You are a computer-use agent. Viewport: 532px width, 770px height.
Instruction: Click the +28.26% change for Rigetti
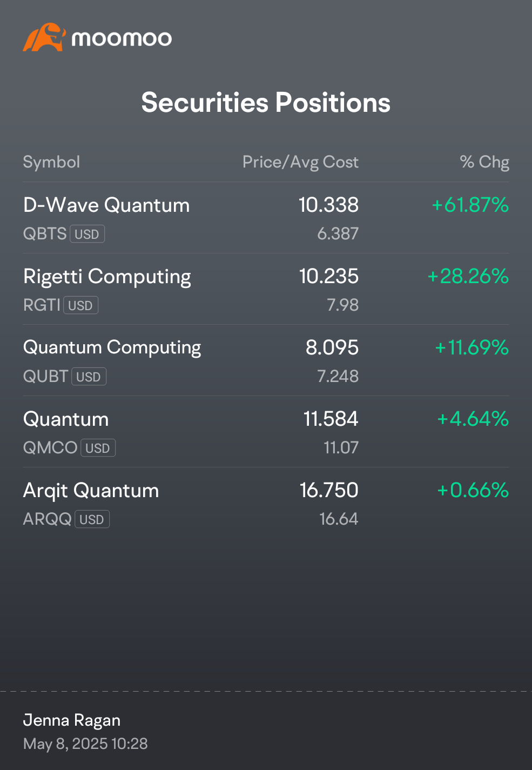468,277
